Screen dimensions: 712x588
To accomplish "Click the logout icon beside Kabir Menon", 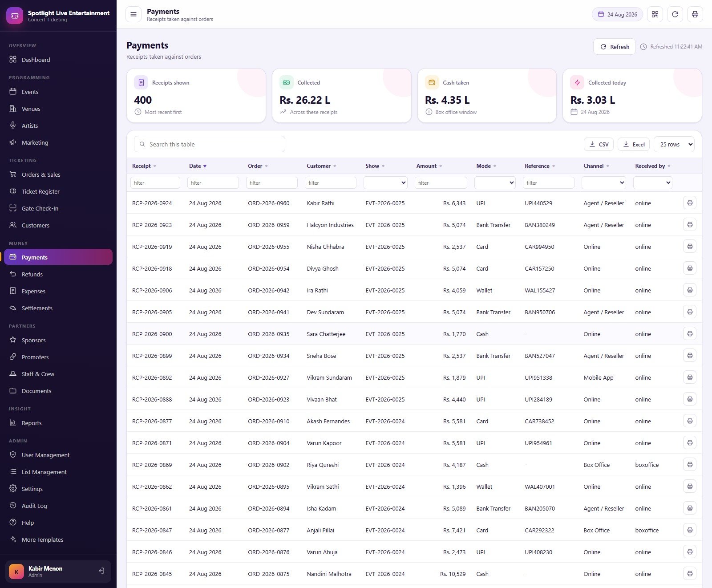I will pos(101,571).
